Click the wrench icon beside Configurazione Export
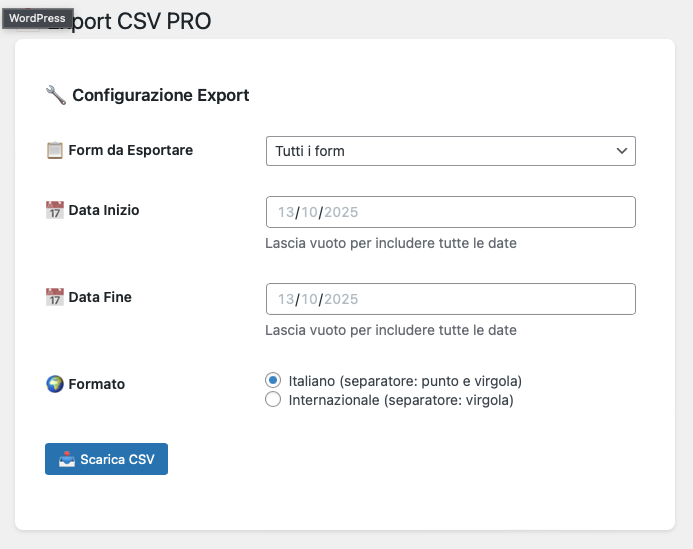The height and width of the screenshot is (549, 693). (56, 96)
